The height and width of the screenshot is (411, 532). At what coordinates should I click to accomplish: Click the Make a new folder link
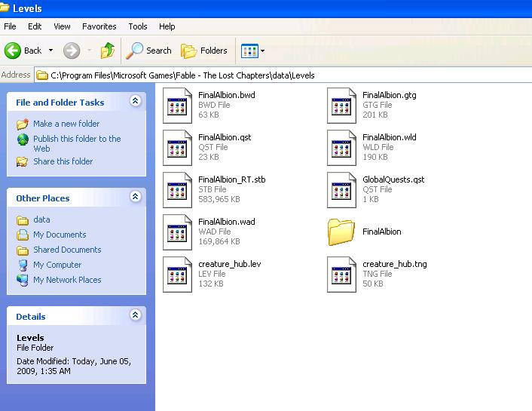(x=66, y=124)
